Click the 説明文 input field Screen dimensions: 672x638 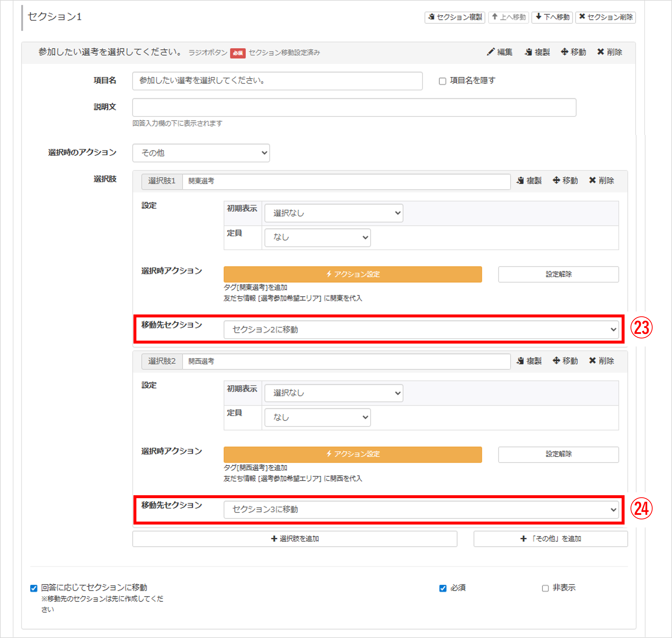[354, 108]
